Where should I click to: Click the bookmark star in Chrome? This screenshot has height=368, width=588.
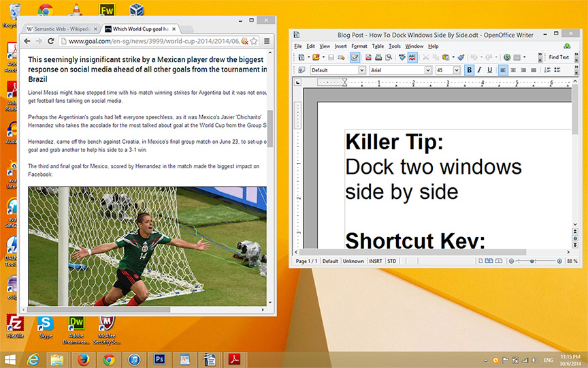(x=254, y=41)
